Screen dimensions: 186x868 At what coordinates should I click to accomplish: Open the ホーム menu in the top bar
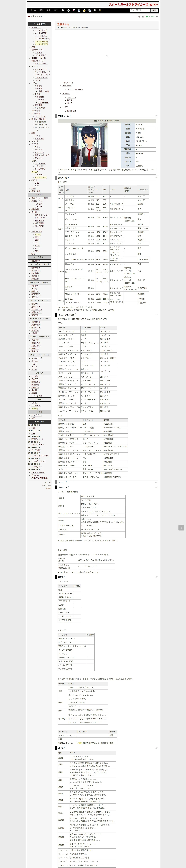click(33, 10)
